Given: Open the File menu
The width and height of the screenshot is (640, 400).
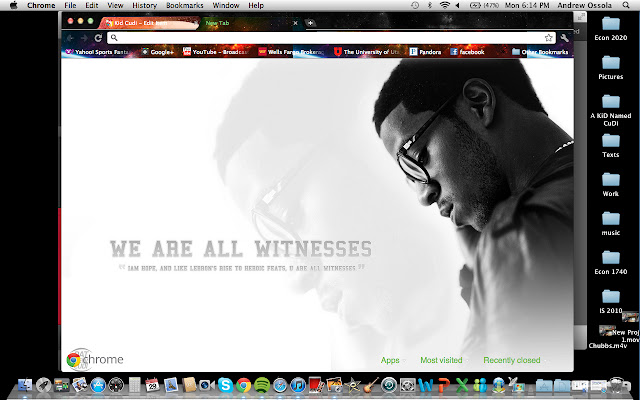Looking at the screenshot, I should pos(70,5).
